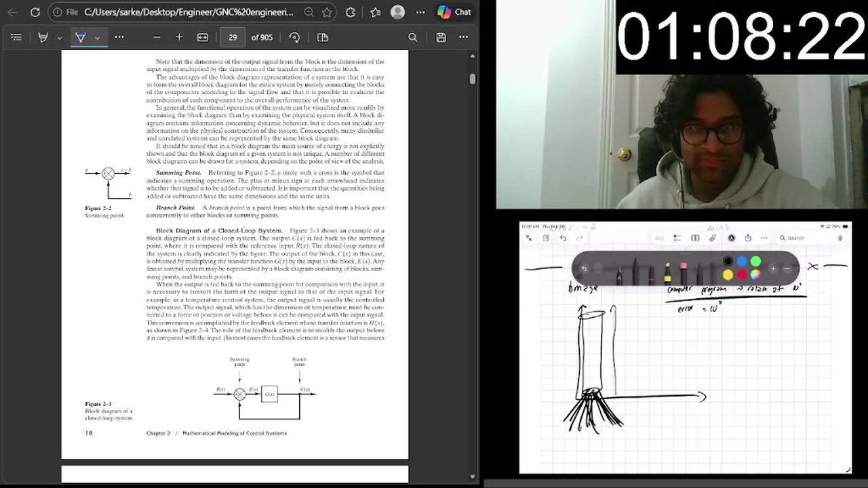The height and width of the screenshot is (488, 868).
Task: Go back using the browser back arrow
Action: point(12,12)
